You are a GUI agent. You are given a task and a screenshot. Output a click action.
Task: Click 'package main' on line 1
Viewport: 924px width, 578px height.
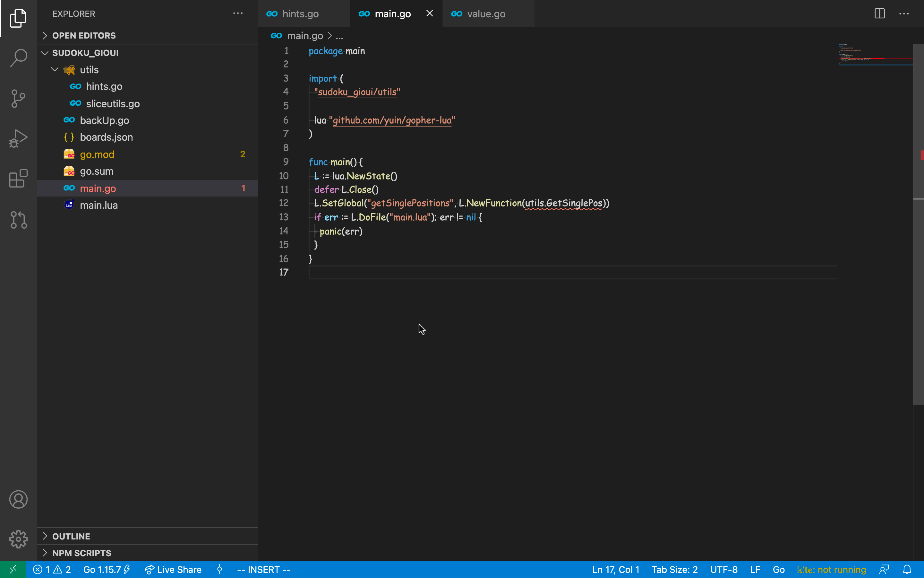(337, 51)
